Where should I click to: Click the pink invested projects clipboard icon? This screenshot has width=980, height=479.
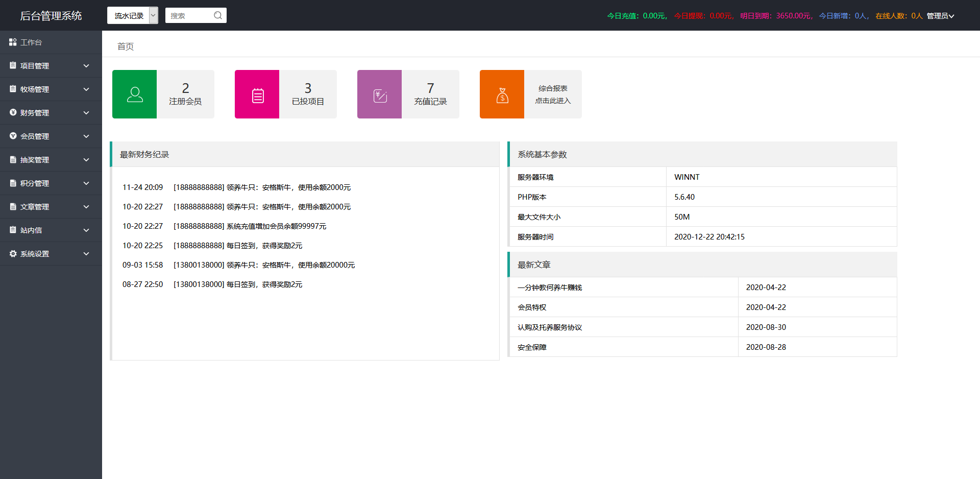pyautogui.click(x=257, y=94)
